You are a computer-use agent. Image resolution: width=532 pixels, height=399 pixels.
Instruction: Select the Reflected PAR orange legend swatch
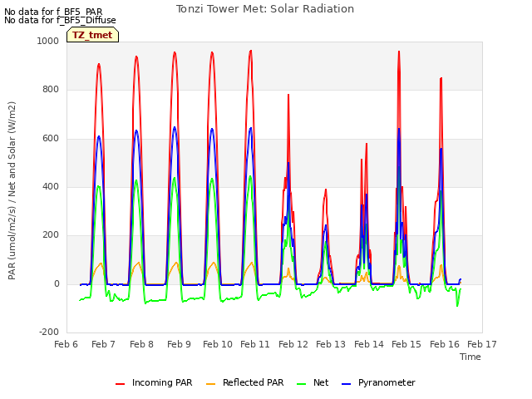[x=210, y=384]
